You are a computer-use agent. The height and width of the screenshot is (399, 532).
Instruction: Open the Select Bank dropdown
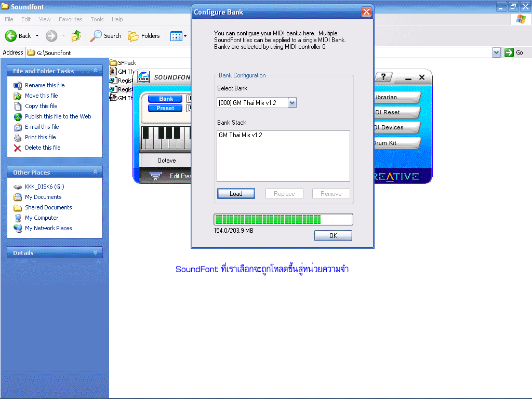292,103
